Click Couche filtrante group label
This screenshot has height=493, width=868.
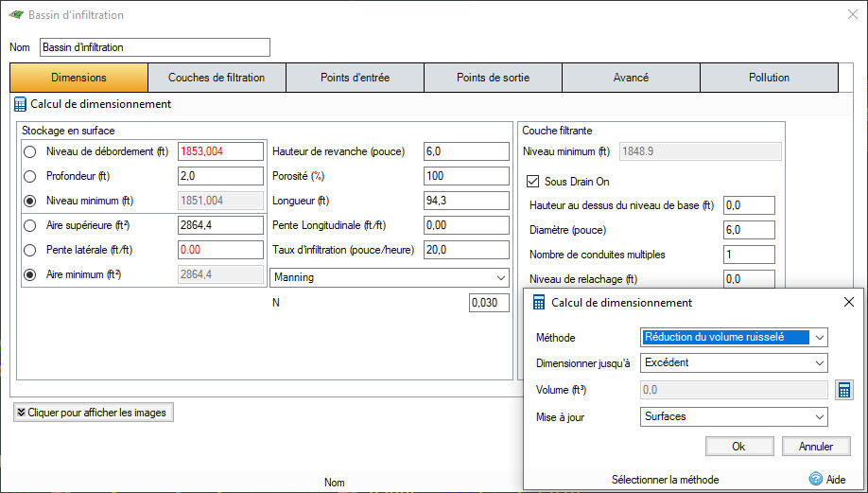tap(557, 131)
